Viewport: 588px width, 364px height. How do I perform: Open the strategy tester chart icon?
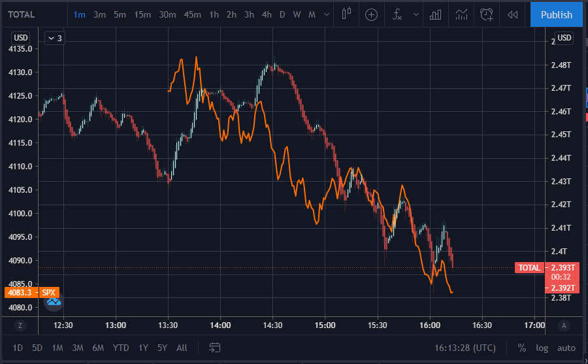[461, 14]
